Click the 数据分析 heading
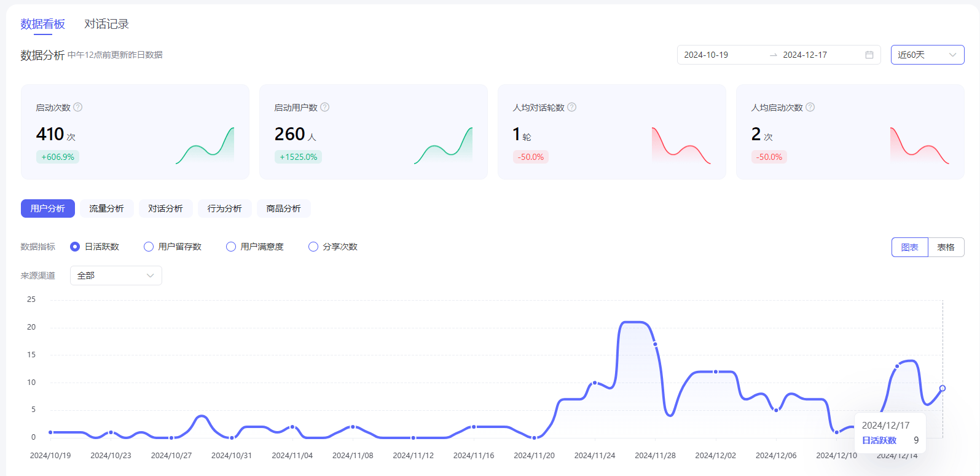This screenshot has height=476, width=980. tap(42, 55)
